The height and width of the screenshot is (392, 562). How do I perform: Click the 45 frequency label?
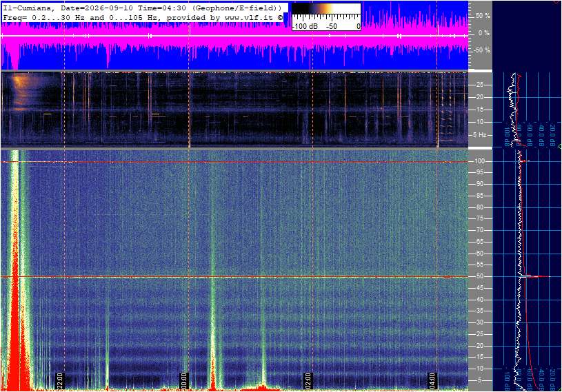[479, 288]
